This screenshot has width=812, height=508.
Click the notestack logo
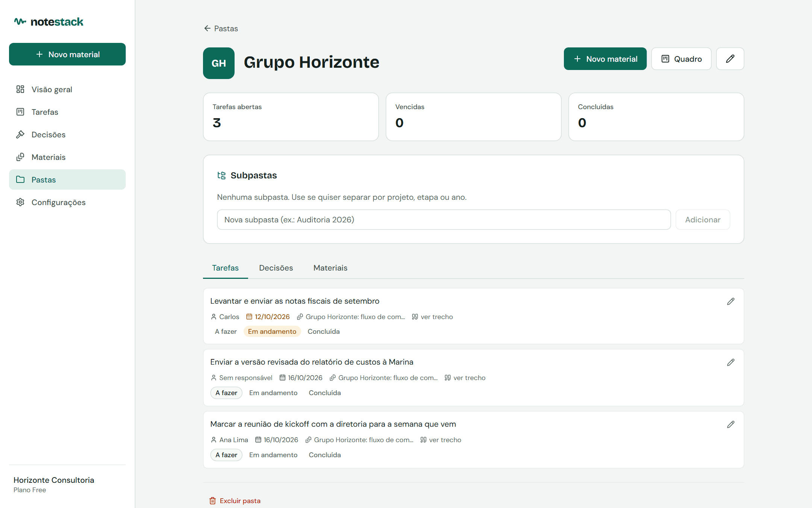(49, 22)
